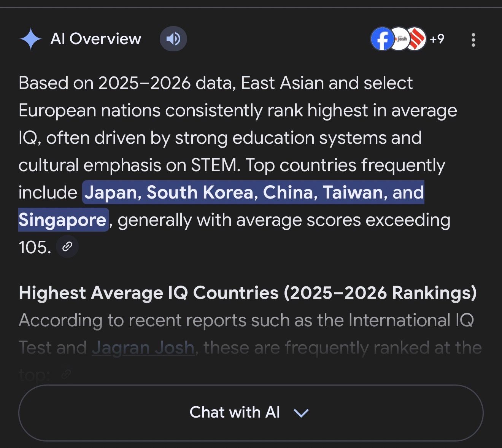Click the faded link icon after "top:"
Image resolution: width=502 pixels, height=448 pixels.
67,374
